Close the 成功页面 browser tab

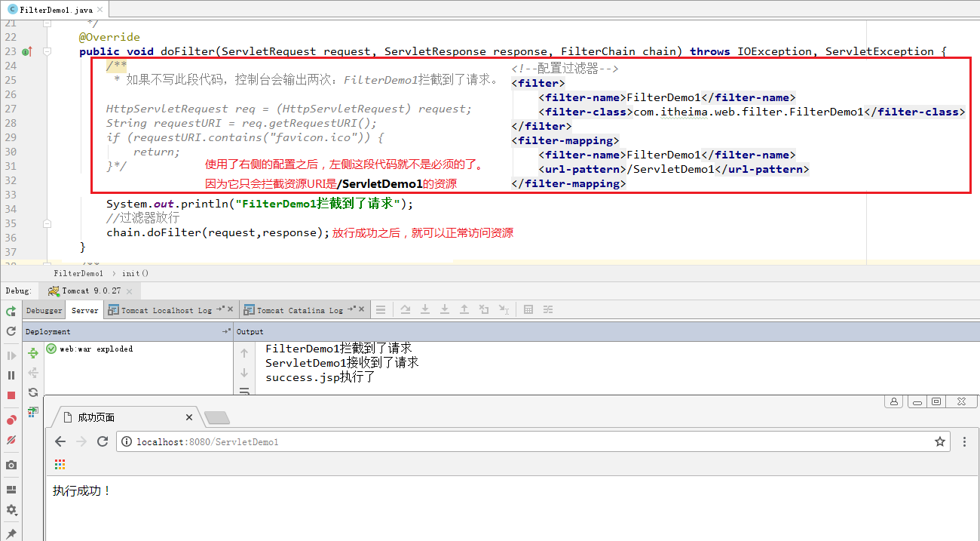(189, 417)
